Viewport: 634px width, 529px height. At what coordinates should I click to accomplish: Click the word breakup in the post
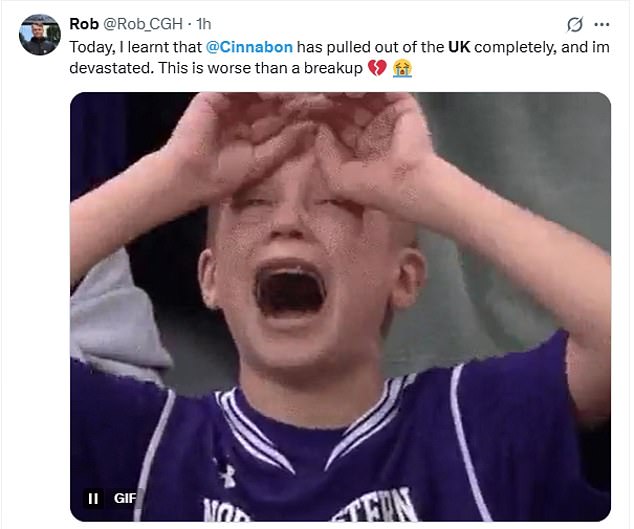coord(333,68)
